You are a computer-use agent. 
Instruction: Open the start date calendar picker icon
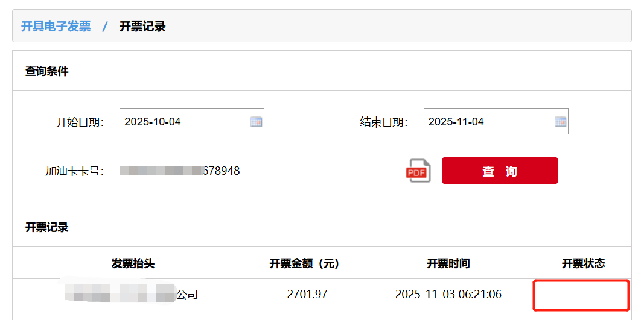[256, 122]
